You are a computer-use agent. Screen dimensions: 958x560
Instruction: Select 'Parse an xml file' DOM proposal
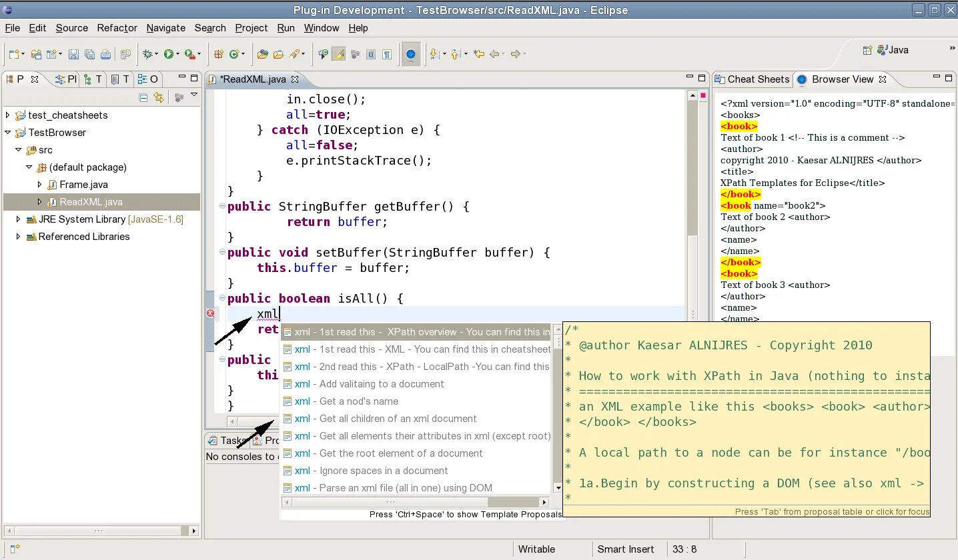(x=417, y=488)
